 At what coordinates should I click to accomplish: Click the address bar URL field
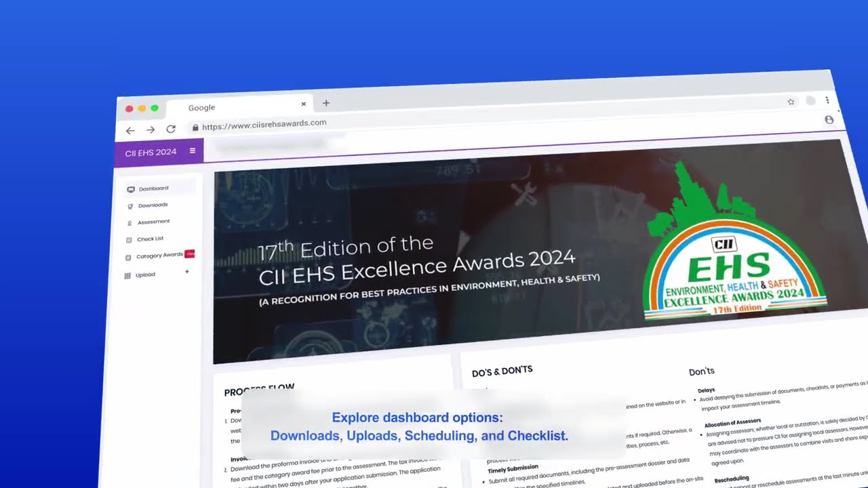click(x=264, y=125)
